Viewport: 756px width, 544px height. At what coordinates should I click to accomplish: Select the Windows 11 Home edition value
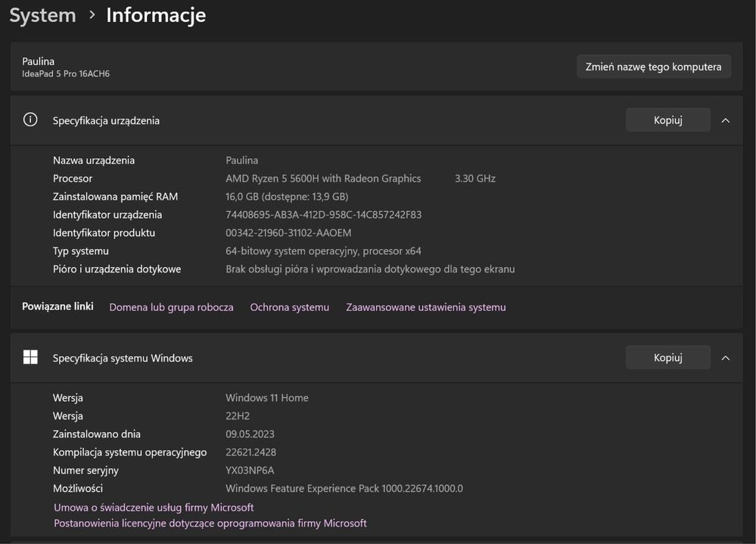click(266, 397)
